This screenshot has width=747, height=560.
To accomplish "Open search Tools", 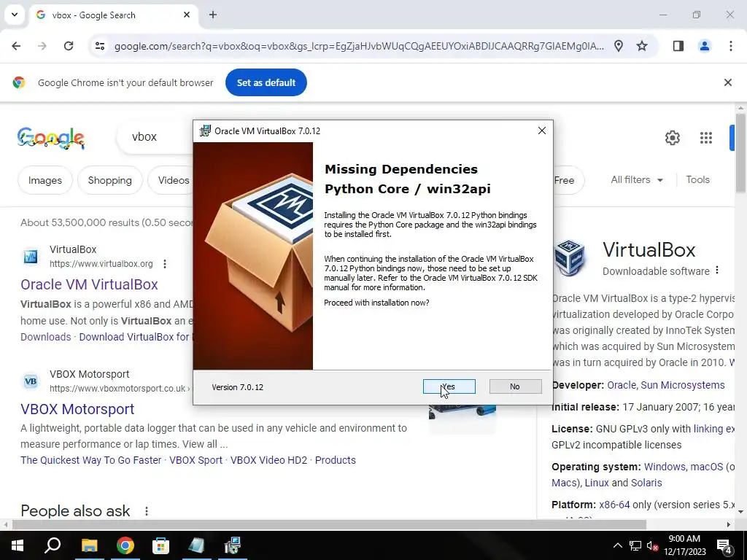I will (697, 179).
